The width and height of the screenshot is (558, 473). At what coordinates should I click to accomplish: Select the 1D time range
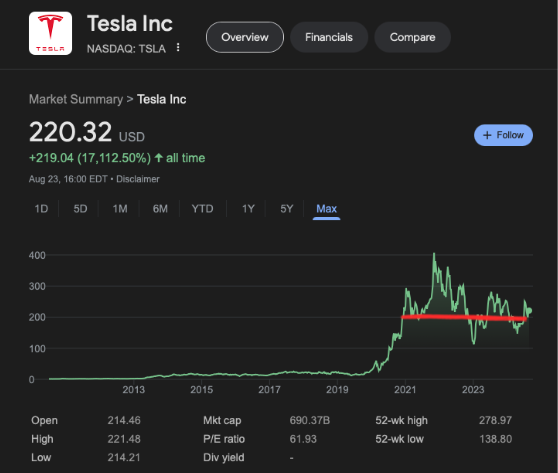[x=41, y=209]
